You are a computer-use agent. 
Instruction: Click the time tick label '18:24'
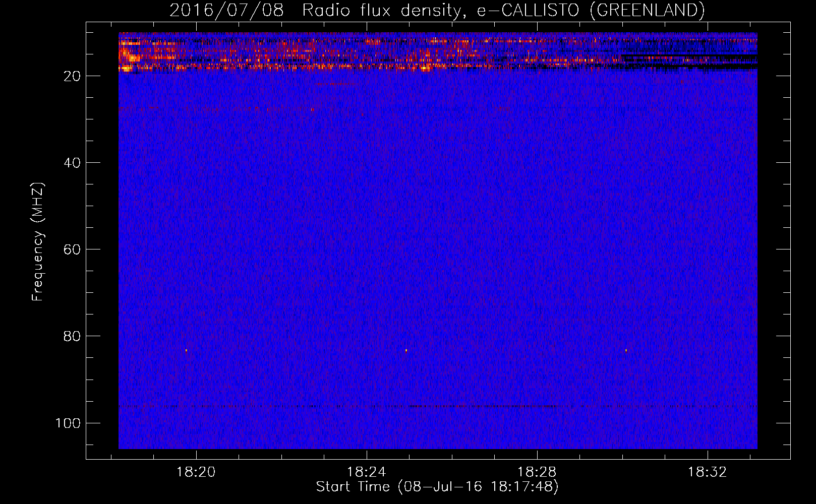pyautogui.click(x=366, y=472)
